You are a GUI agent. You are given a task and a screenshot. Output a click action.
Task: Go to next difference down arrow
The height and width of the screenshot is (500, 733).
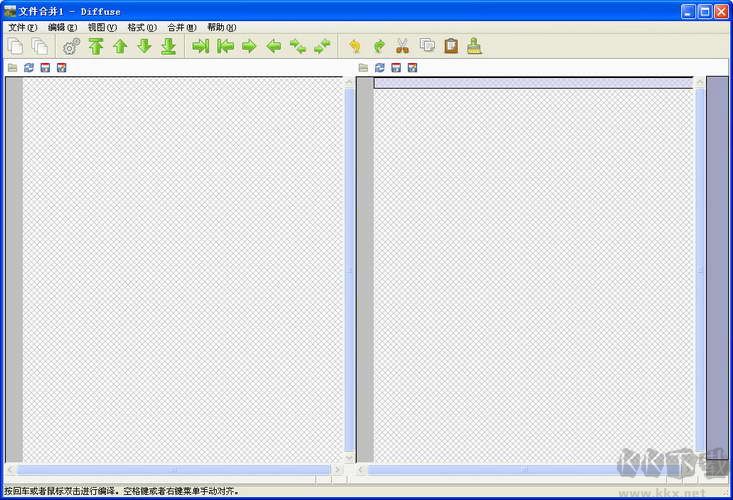click(x=144, y=46)
